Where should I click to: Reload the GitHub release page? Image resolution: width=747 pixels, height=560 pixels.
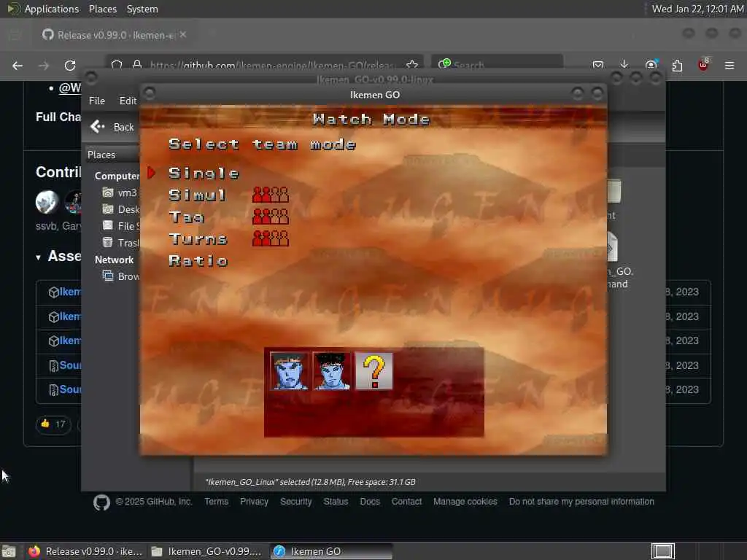coord(70,65)
